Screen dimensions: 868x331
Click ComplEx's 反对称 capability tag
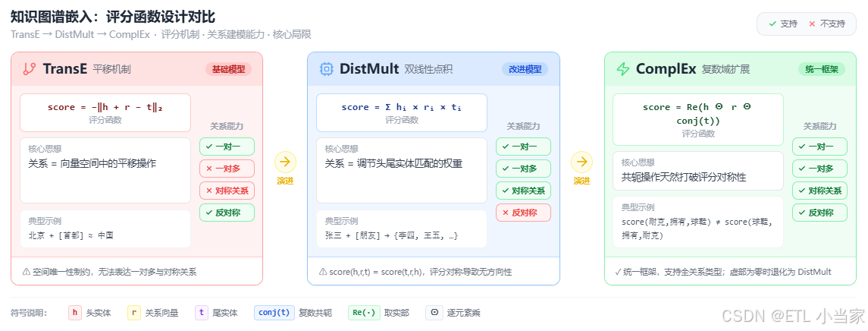click(x=819, y=213)
